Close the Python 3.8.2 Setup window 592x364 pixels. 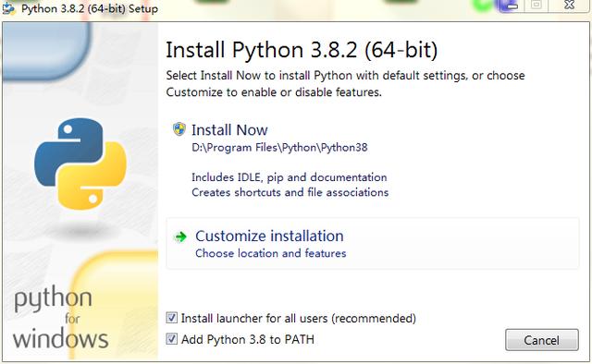570,6
